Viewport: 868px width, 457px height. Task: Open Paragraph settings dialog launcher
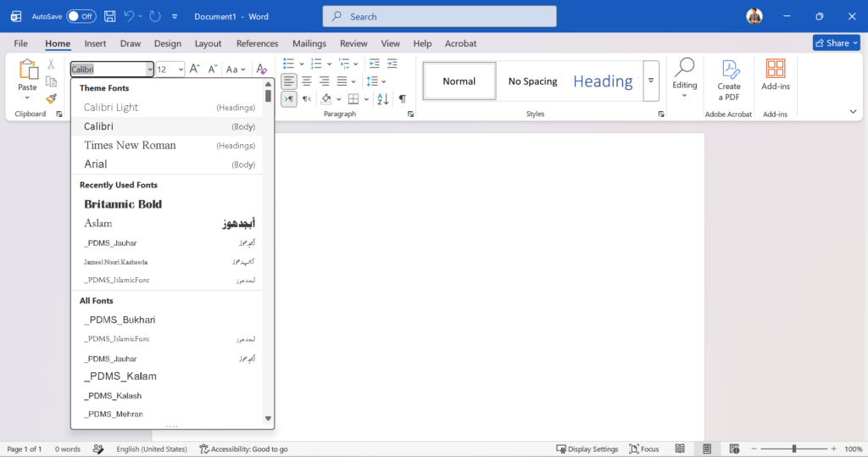pos(410,114)
